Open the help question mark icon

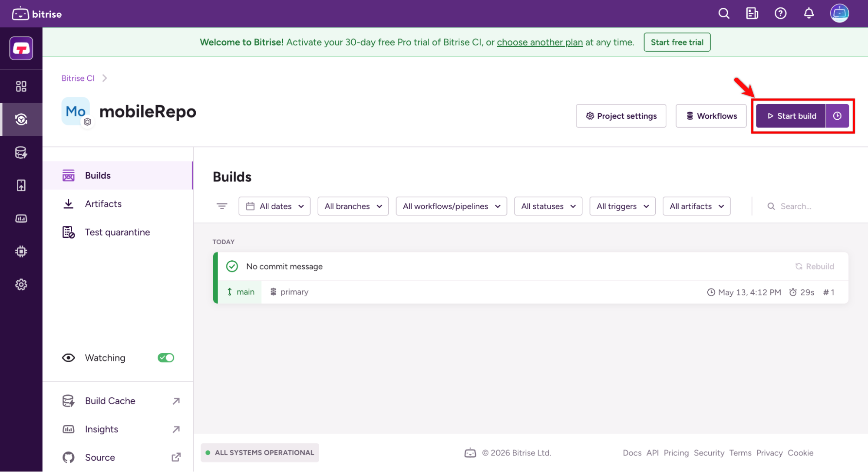tap(780, 14)
